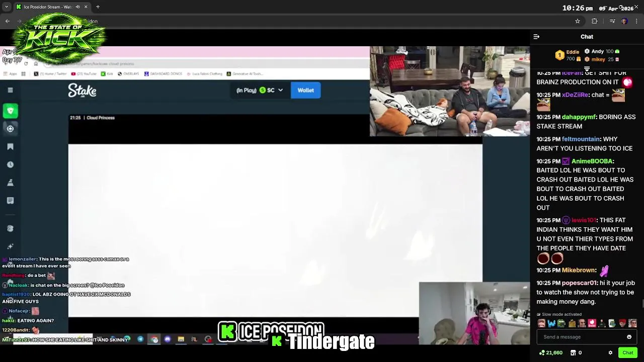Open the document icon in Stake sidebar

pos(10,201)
